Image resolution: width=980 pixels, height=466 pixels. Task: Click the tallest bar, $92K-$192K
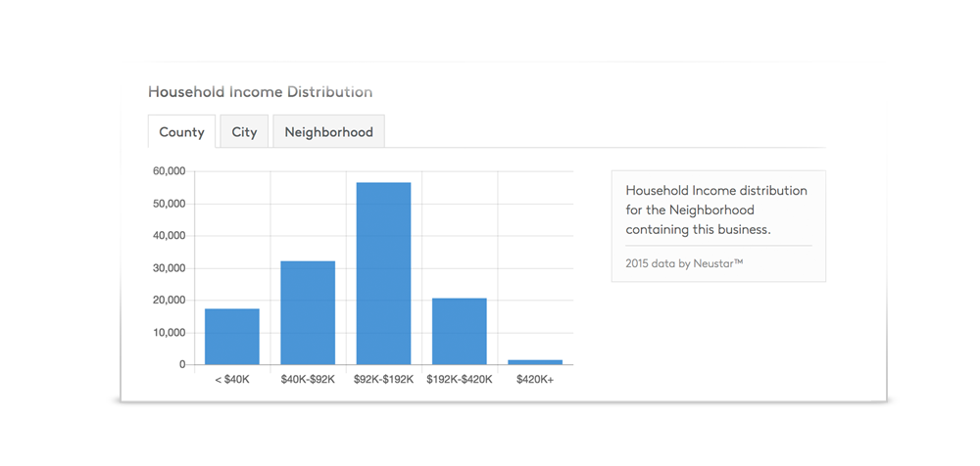383,274
